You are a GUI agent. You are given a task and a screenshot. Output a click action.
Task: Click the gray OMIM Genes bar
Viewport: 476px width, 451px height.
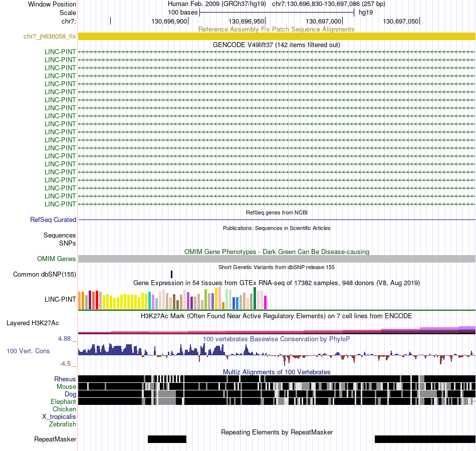pos(277,259)
